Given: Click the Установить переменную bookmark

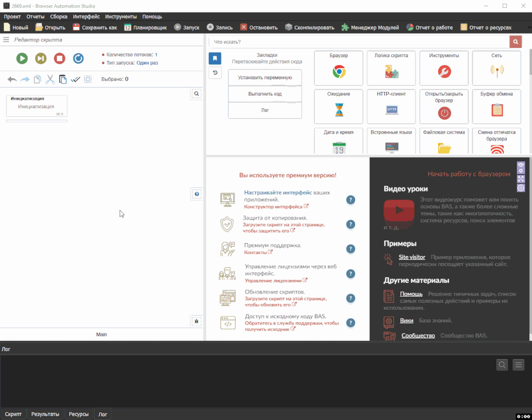Looking at the screenshot, I should coord(265,78).
